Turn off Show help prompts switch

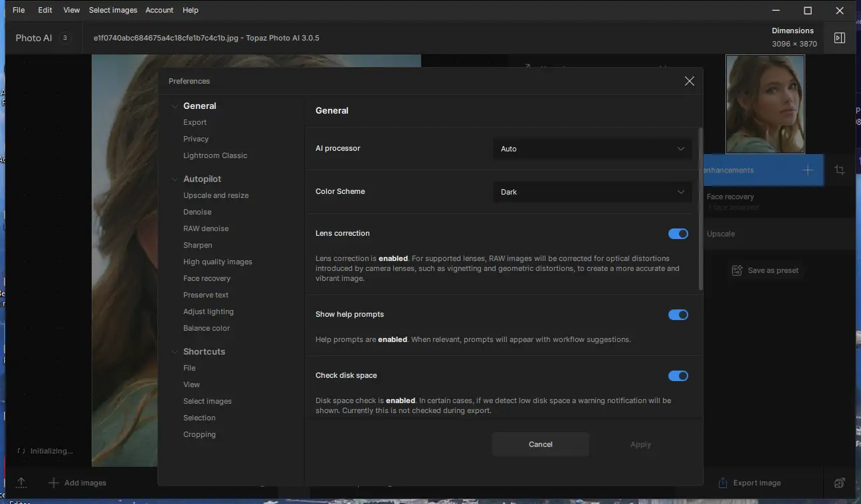678,315
